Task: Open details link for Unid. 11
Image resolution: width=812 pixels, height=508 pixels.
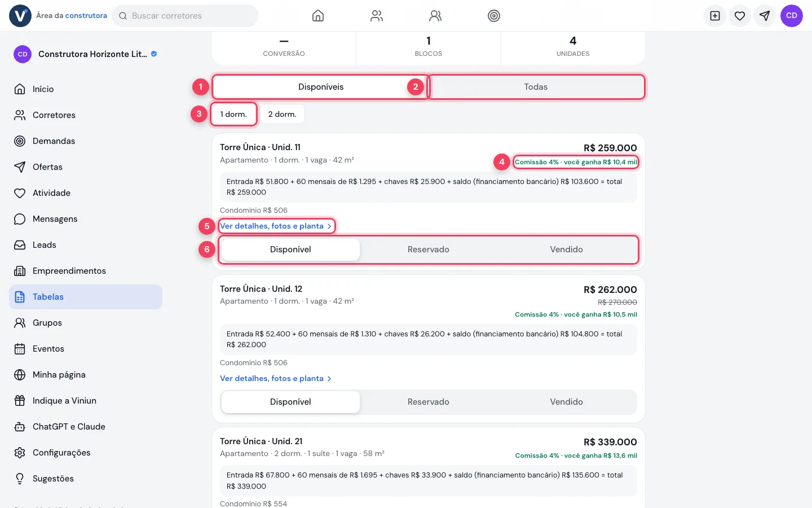Action: coord(276,226)
